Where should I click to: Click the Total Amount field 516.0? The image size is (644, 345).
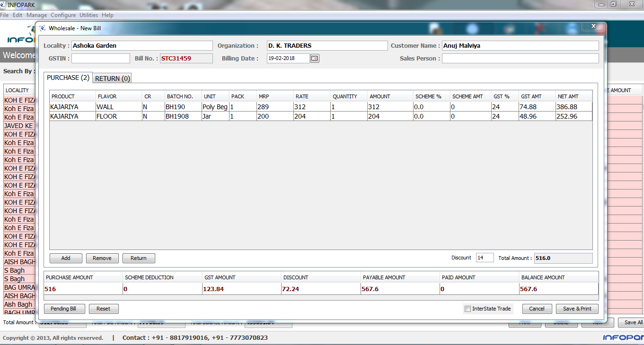coord(563,258)
